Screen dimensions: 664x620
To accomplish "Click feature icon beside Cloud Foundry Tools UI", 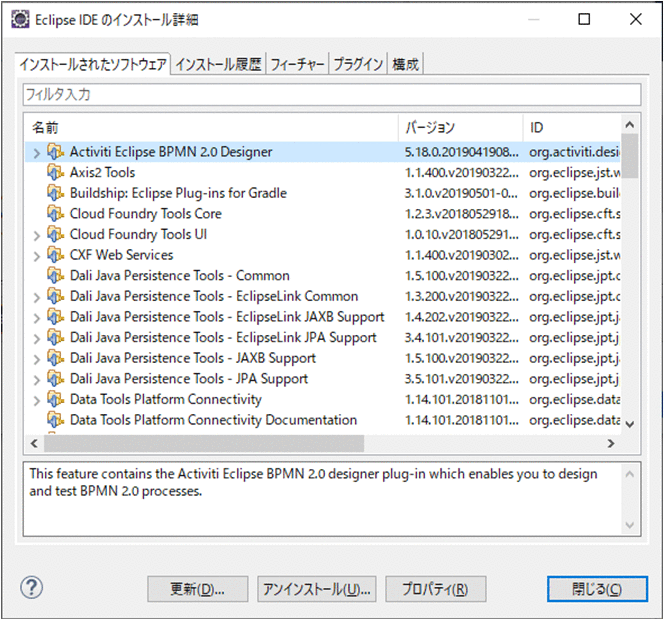I will 55,234.
